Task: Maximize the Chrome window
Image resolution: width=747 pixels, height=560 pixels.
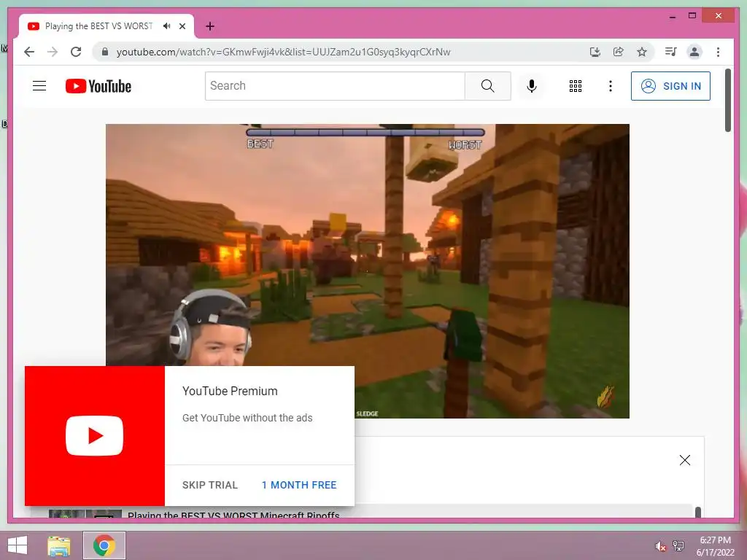Action: tap(692, 16)
